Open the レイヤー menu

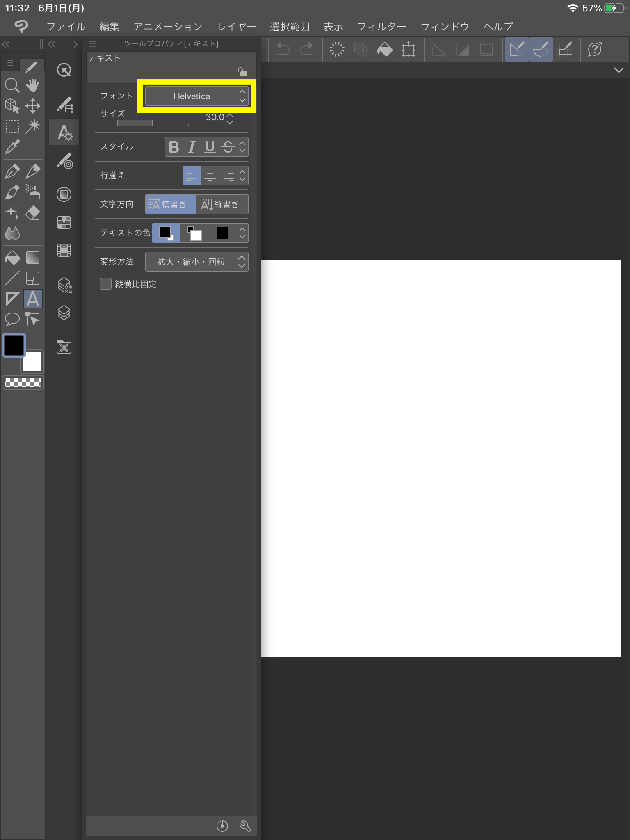(x=237, y=27)
